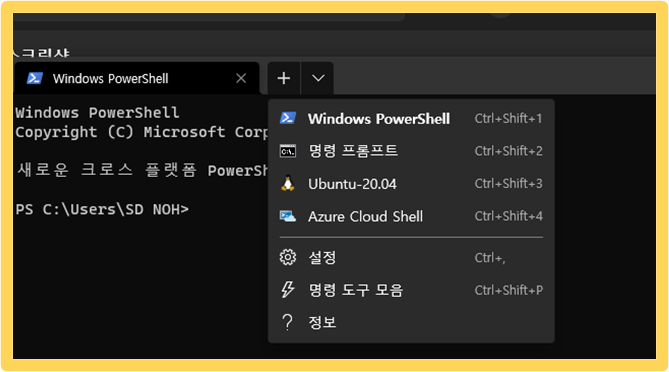Open a new tab with the plus button
Screen dimensions: 669x372
(x=284, y=78)
